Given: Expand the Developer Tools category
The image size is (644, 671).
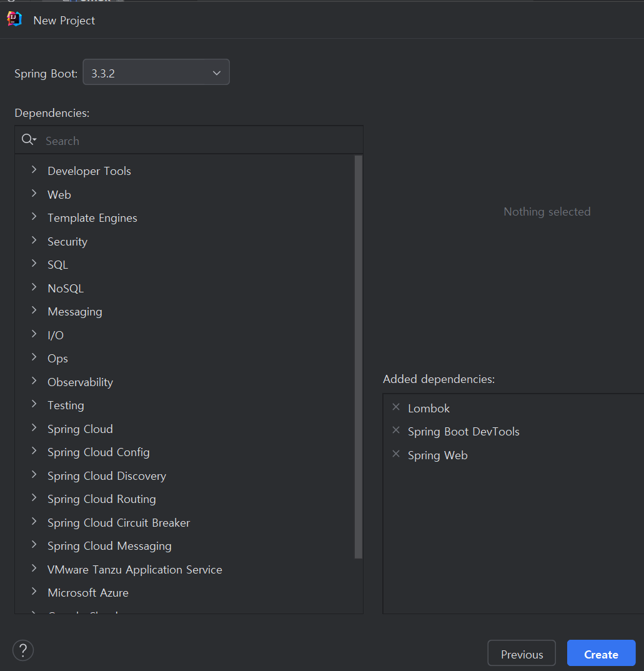Looking at the screenshot, I should [x=34, y=170].
